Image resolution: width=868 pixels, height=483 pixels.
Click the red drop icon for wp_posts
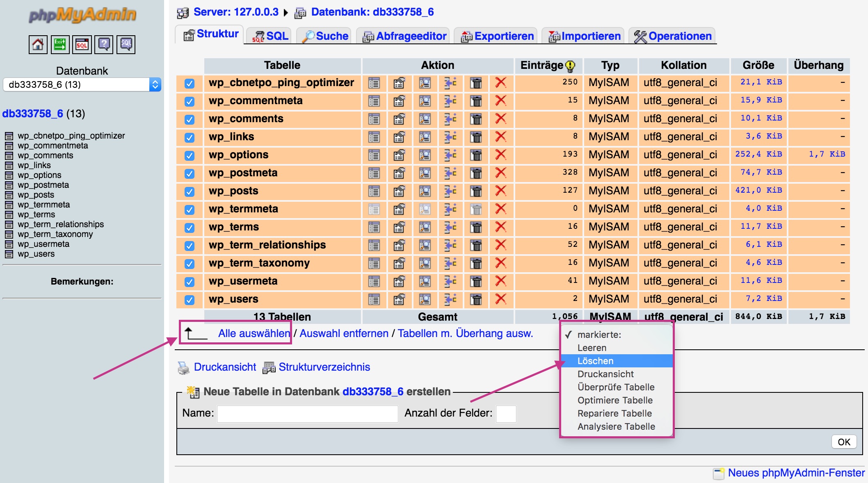pyautogui.click(x=500, y=191)
